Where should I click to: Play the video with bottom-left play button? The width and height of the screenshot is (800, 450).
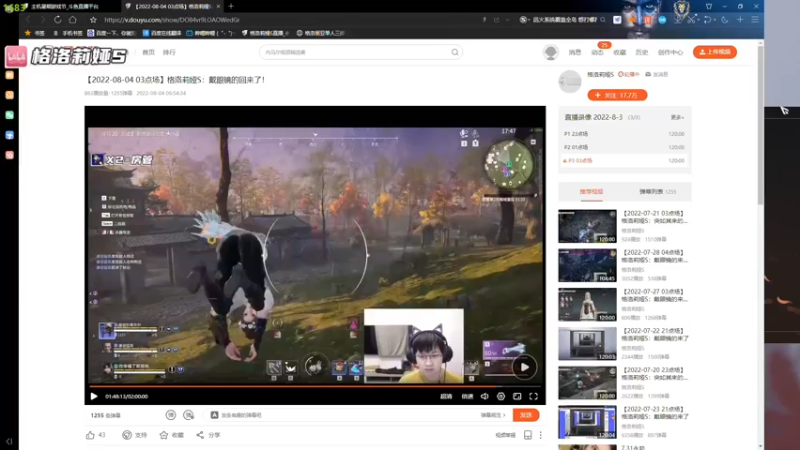tap(94, 396)
